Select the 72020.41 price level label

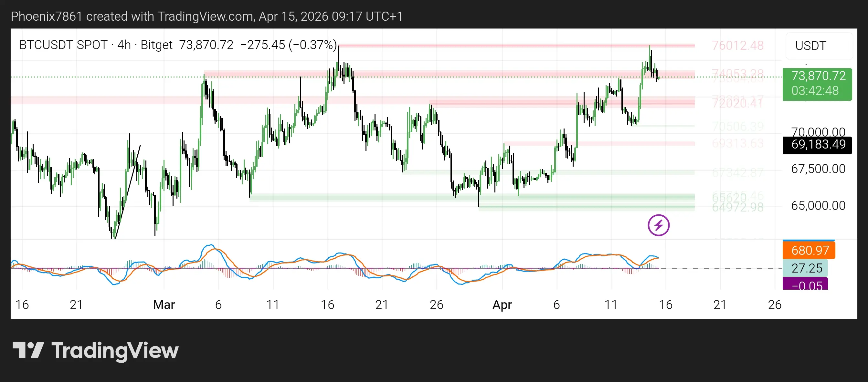tap(737, 104)
